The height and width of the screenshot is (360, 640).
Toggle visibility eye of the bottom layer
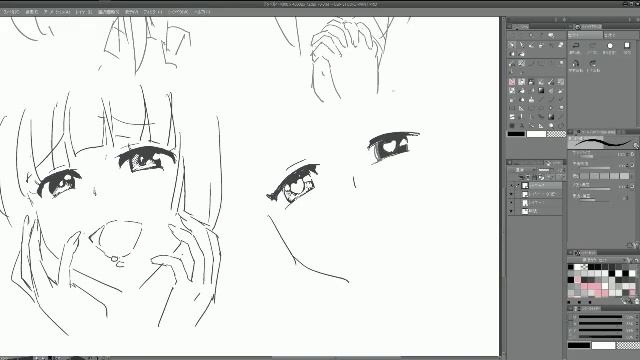(511, 211)
